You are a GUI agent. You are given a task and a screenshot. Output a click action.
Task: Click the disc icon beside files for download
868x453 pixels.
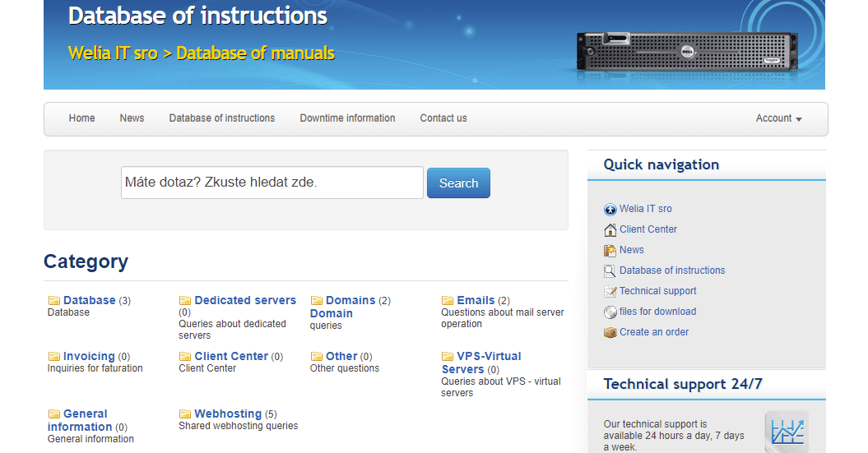coord(610,312)
